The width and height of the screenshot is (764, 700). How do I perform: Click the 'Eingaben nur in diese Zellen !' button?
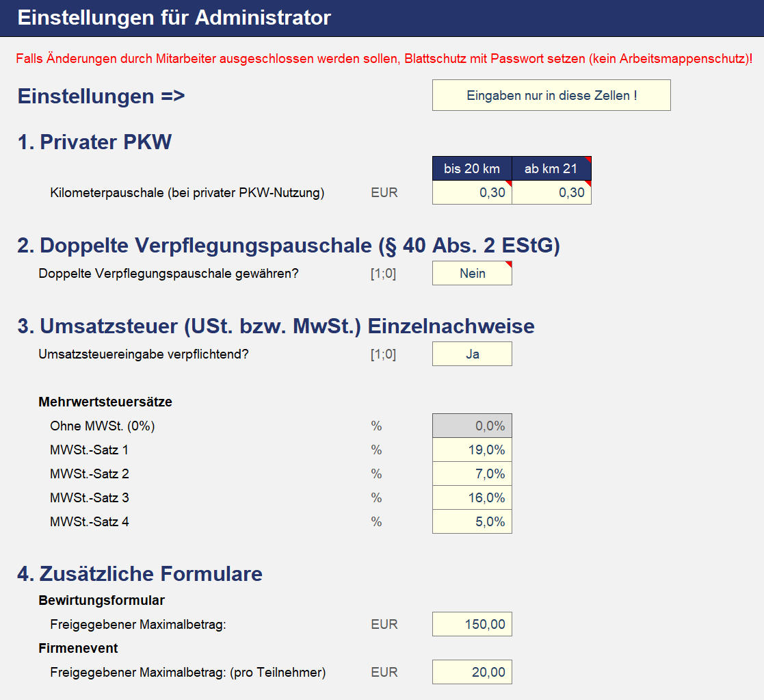[551, 95]
